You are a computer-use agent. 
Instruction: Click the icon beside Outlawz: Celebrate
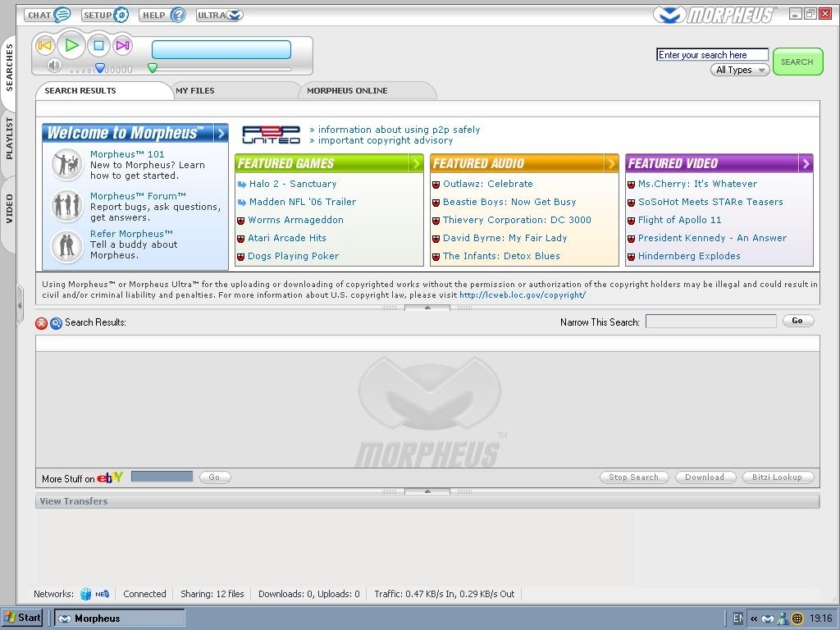click(x=436, y=185)
